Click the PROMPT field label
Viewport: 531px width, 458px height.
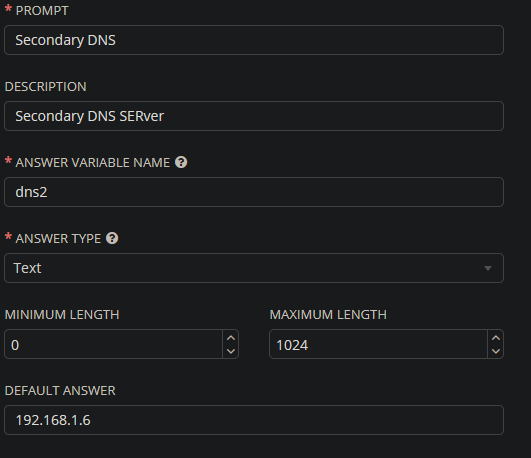[42, 11]
